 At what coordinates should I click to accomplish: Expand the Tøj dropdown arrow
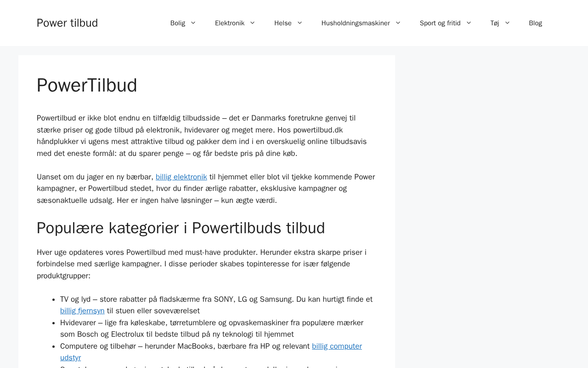(x=507, y=23)
